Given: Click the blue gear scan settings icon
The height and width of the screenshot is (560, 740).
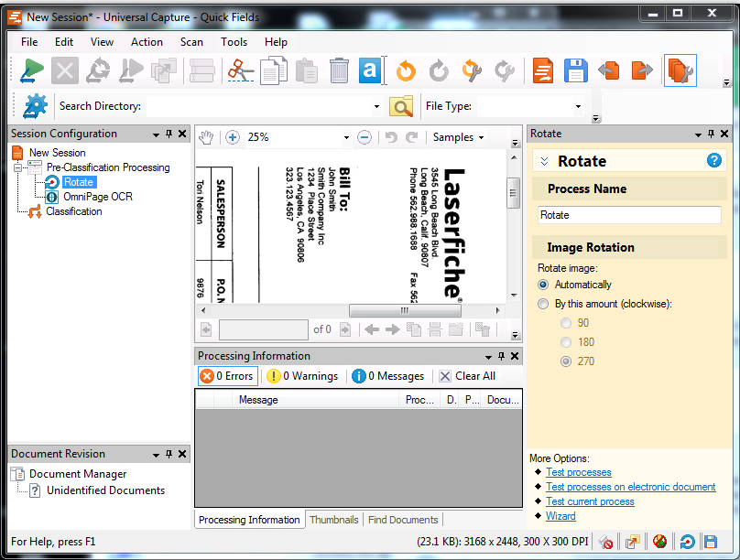Looking at the screenshot, I should click(x=36, y=105).
